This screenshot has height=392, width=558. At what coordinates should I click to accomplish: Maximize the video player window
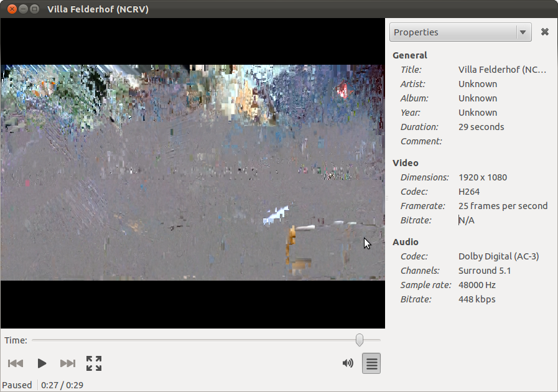click(35, 9)
